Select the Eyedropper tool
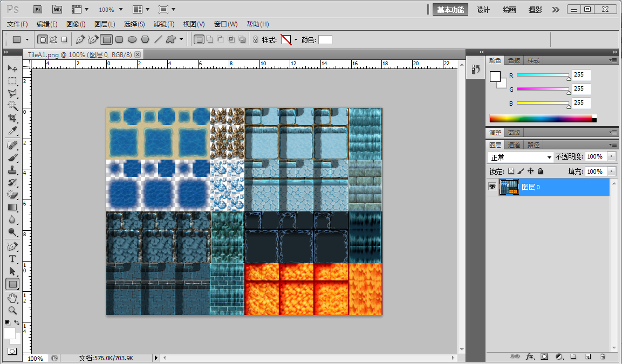The width and height of the screenshot is (622, 364). coord(12,131)
